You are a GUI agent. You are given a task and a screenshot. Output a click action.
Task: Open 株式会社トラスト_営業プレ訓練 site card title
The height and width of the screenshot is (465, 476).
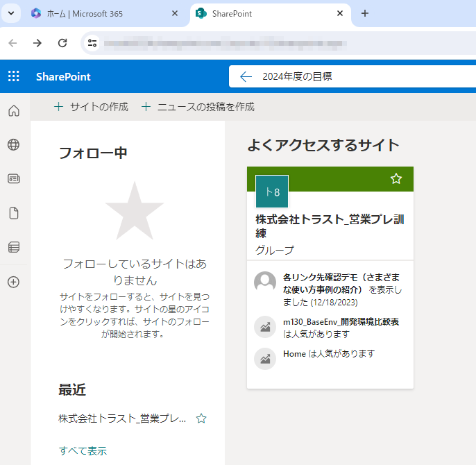[x=330, y=226]
